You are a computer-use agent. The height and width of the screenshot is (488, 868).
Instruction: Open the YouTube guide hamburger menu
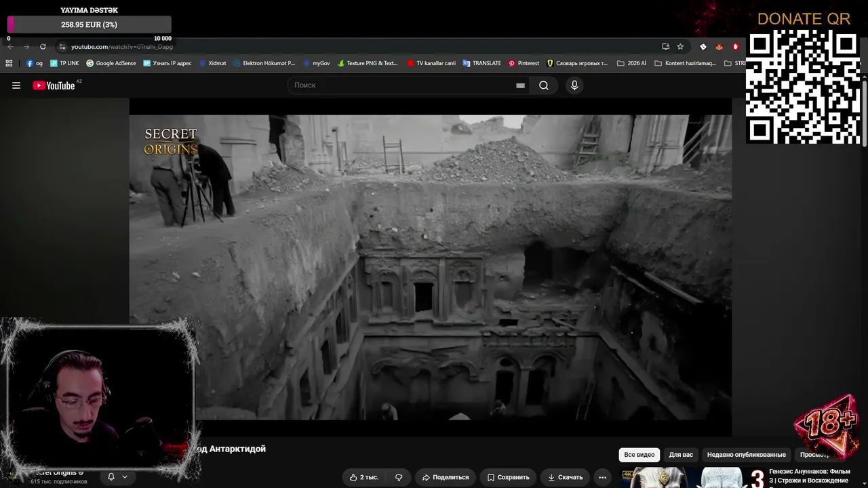click(x=16, y=85)
